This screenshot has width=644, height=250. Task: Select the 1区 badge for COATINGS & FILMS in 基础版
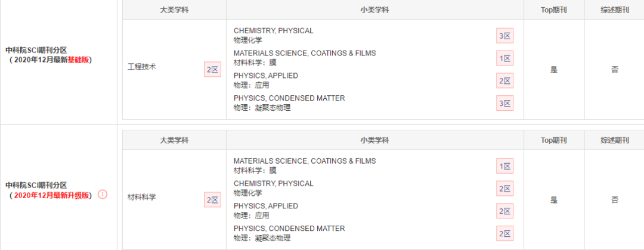tap(505, 58)
